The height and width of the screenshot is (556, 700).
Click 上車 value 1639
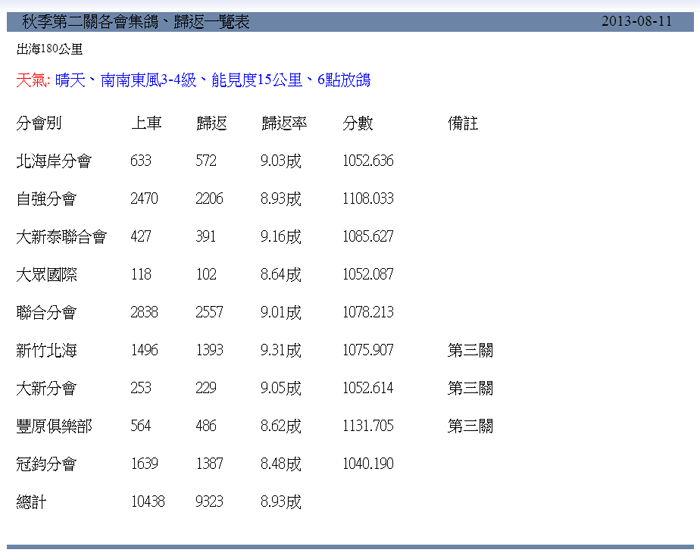(x=145, y=464)
